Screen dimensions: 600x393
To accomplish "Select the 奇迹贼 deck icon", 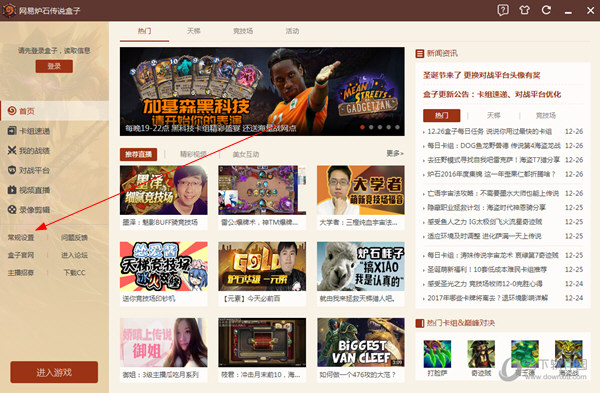I will point(481,354).
